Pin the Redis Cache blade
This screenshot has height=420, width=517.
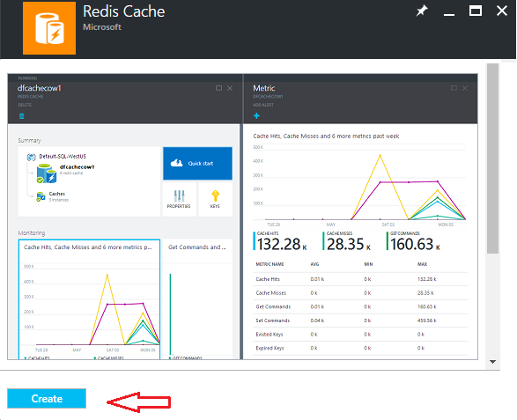click(x=421, y=11)
